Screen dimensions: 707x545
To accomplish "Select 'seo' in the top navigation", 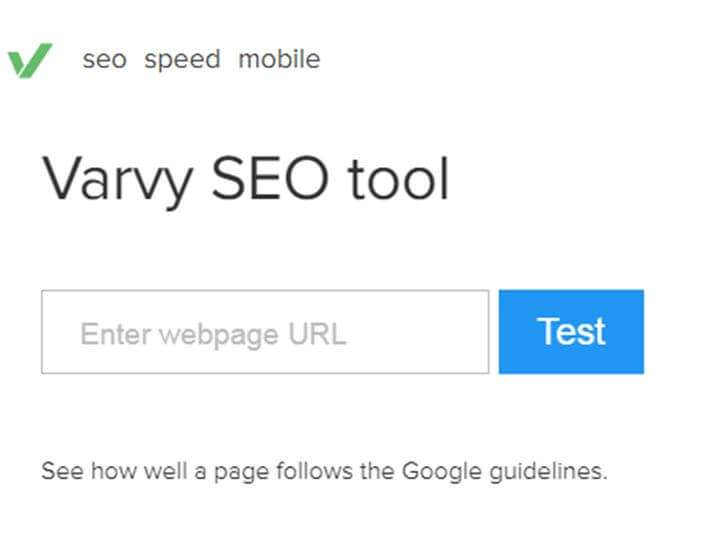I will coord(104,60).
